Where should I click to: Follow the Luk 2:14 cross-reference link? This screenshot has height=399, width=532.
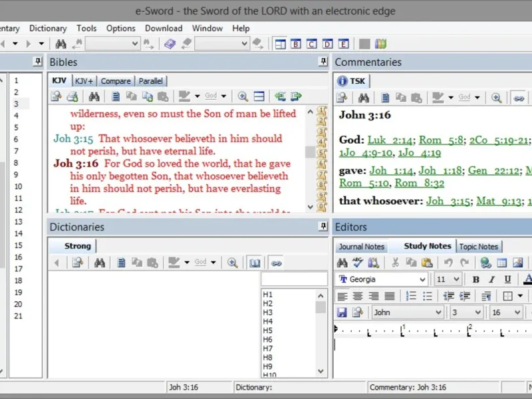tap(390, 140)
